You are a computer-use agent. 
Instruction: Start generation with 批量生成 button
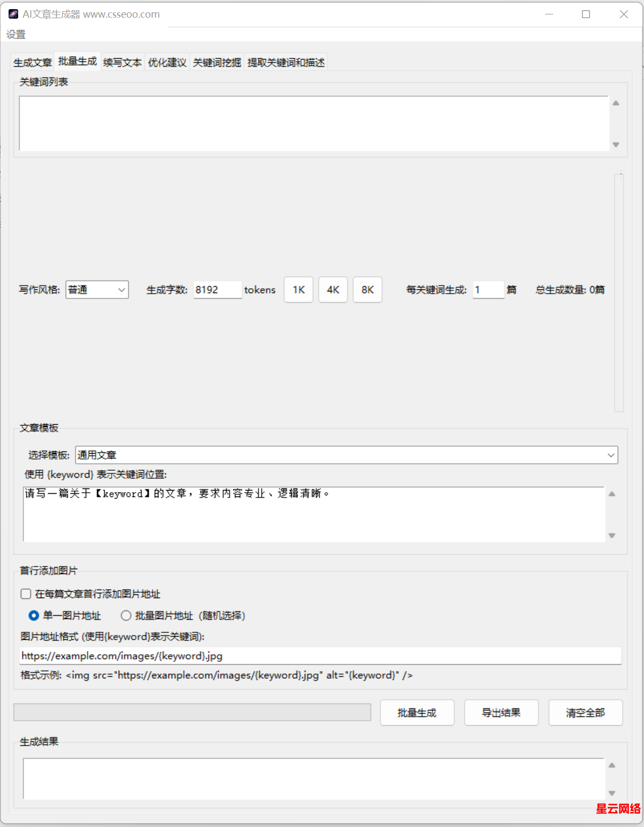(x=417, y=713)
